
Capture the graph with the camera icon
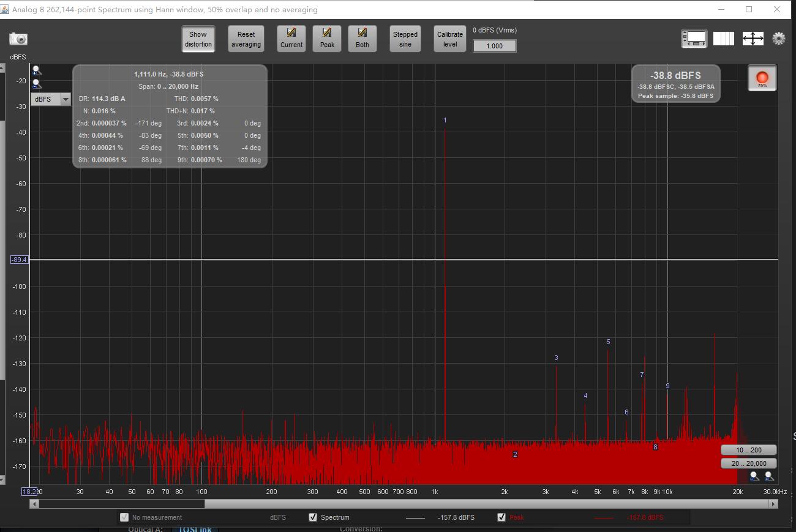18,39
